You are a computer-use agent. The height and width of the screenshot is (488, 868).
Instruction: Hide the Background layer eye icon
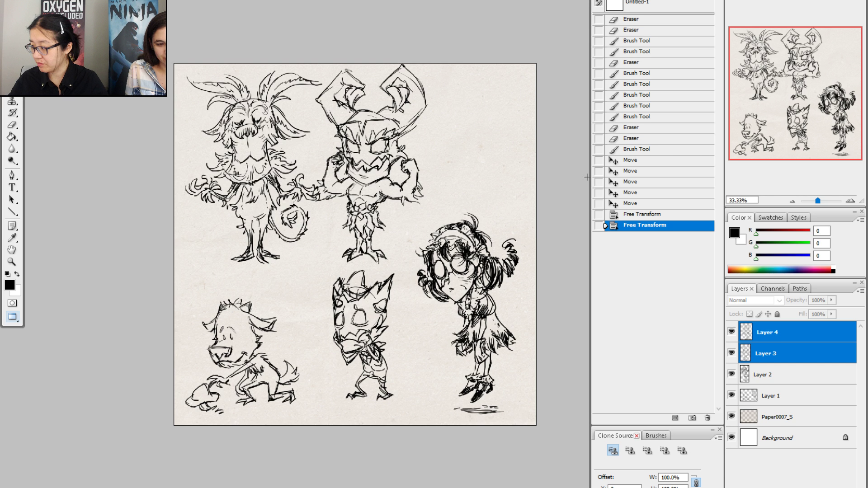(731, 437)
